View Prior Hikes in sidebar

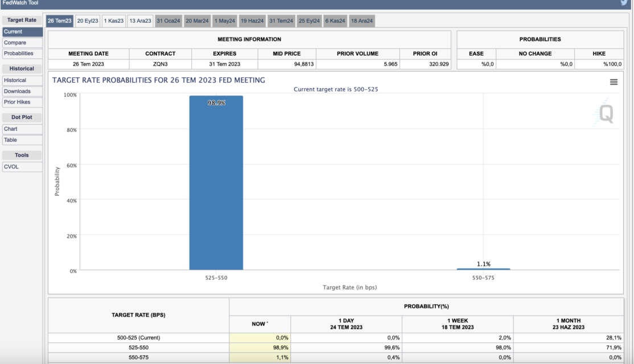(x=22, y=102)
